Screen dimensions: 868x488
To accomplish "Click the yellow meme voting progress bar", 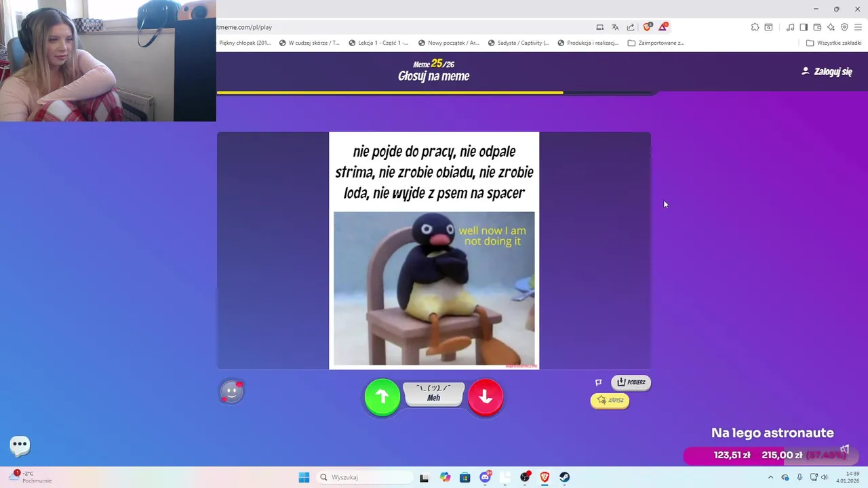I will (x=390, y=92).
